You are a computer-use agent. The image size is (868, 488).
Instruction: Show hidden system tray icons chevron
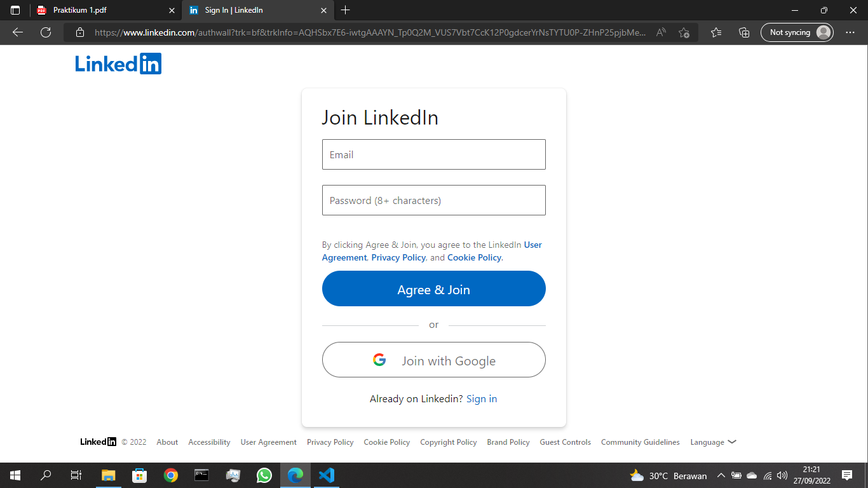click(721, 475)
